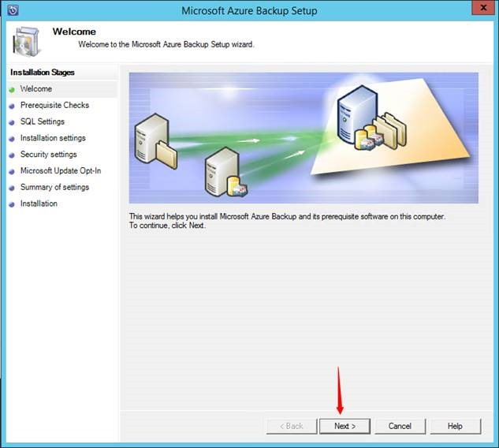
Task: Click the Prerequisite Checks stage bullet
Action: tap(12, 106)
